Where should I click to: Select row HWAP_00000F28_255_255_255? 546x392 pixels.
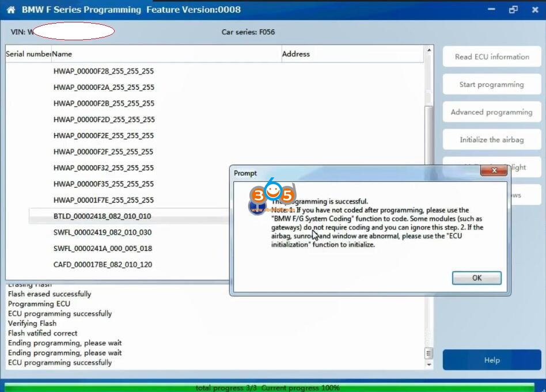point(104,71)
